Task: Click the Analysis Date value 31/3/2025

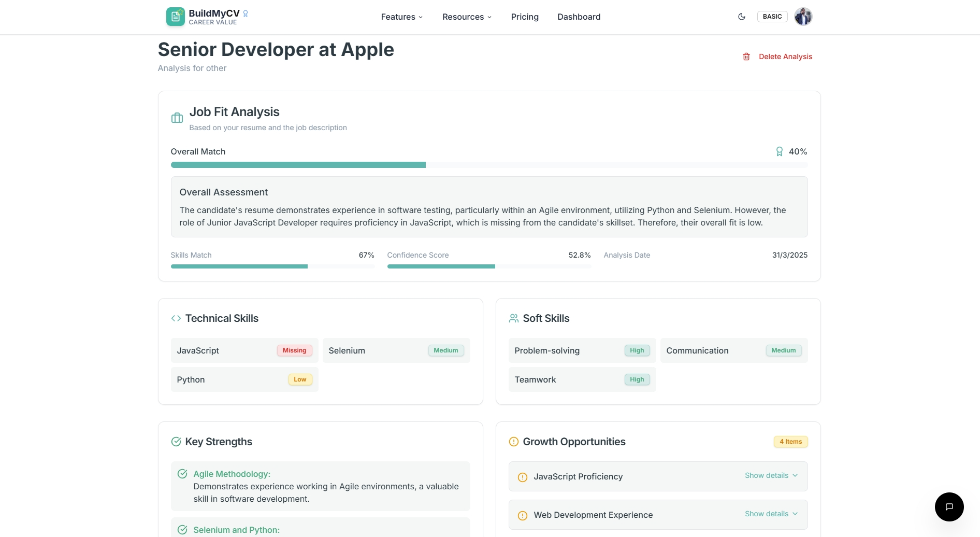Action: pyautogui.click(x=790, y=255)
